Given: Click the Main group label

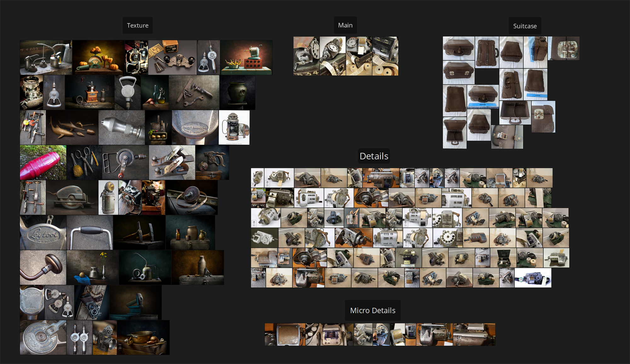Looking at the screenshot, I should (345, 25).
